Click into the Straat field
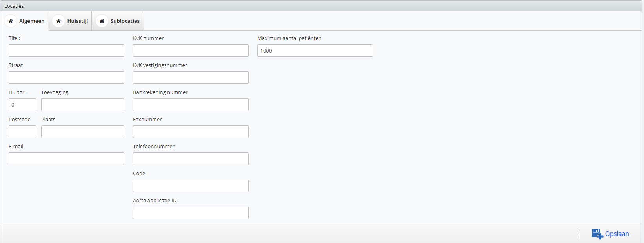 [66, 78]
